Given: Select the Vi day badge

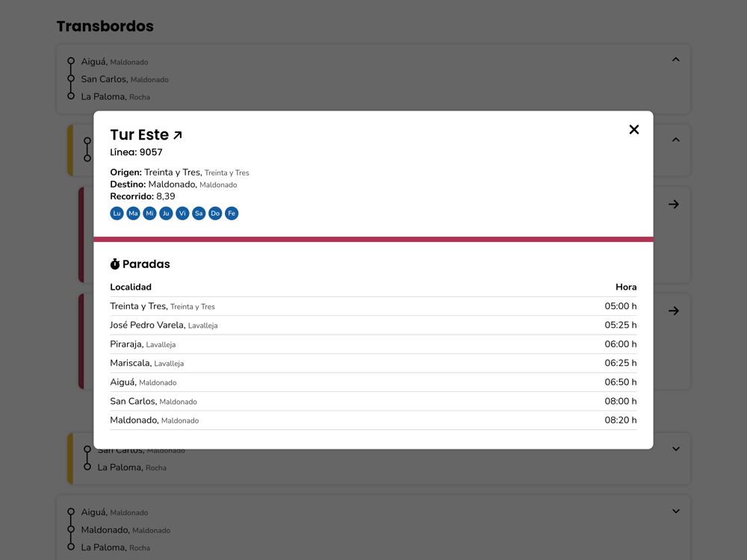Looking at the screenshot, I should pyautogui.click(x=182, y=214).
